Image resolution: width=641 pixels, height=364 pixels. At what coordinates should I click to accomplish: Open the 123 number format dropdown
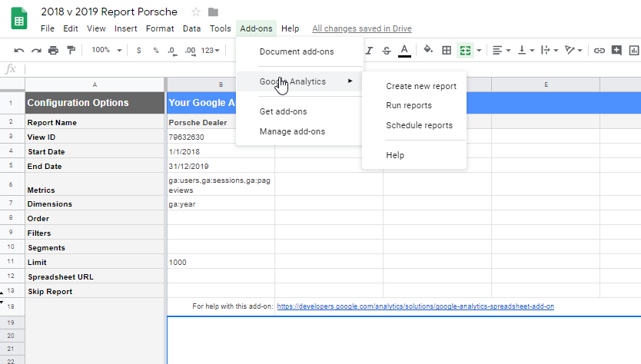(210, 50)
